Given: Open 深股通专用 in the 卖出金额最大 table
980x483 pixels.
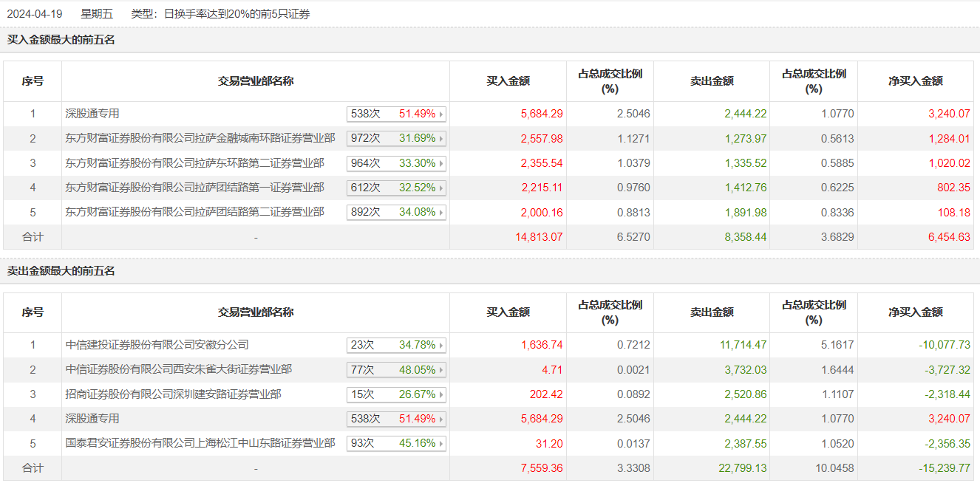Looking at the screenshot, I should (92, 419).
